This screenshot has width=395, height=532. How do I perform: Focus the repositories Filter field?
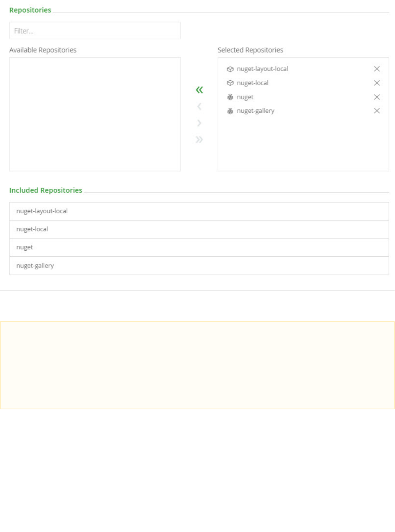tap(95, 31)
